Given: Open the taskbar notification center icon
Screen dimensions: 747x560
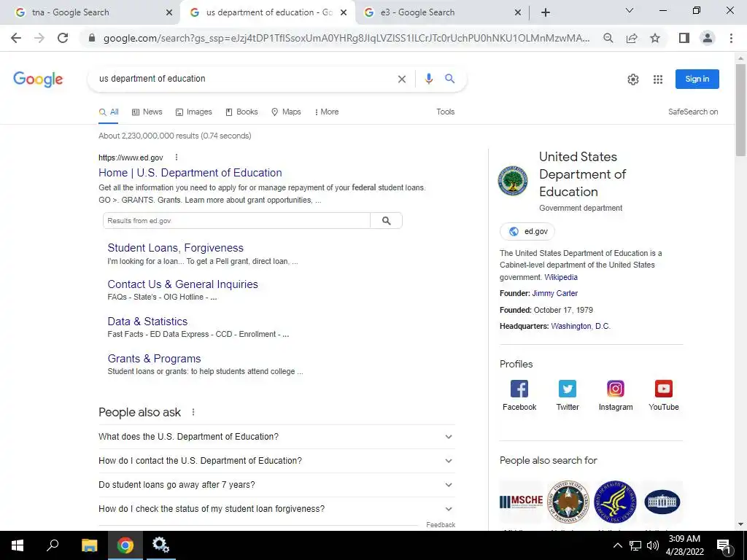Looking at the screenshot, I should [x=724, y=545].
